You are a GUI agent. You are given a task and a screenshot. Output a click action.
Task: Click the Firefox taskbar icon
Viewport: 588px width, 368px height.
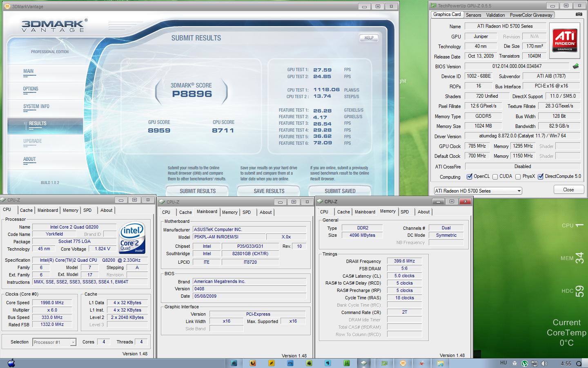[x=253, y=363]
